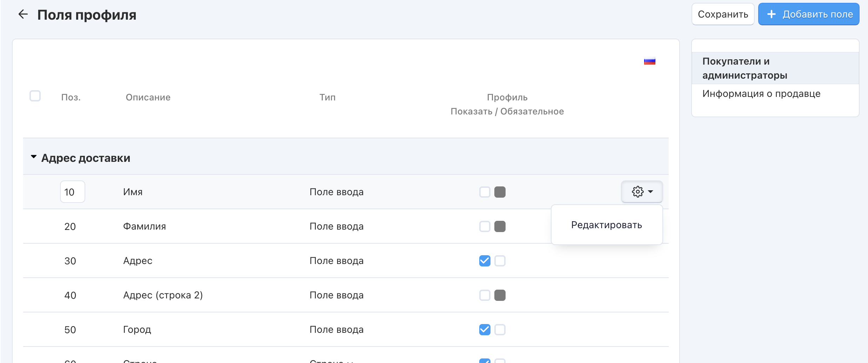
Task: Open the gear menu for Имя row
Action: 642,192
